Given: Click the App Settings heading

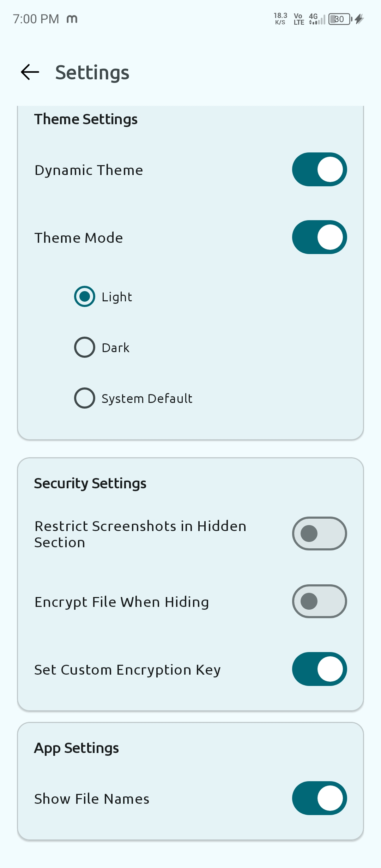Looking at the screenshot, I should [77, 748].
